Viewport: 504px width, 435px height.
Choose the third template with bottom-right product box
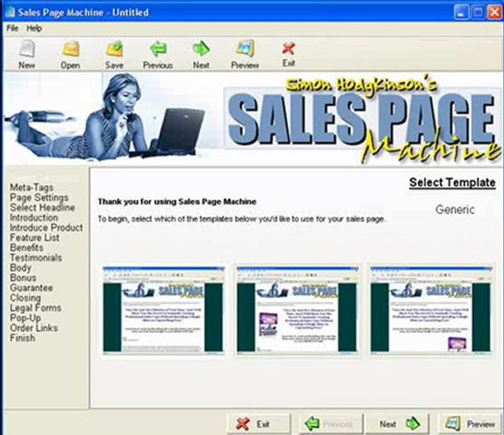coord(431,310)
